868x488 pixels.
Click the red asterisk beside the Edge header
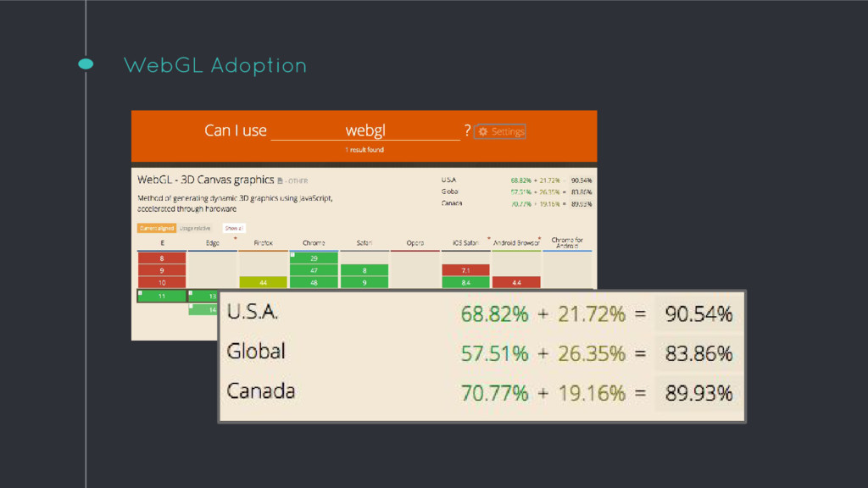pos(235,238)
